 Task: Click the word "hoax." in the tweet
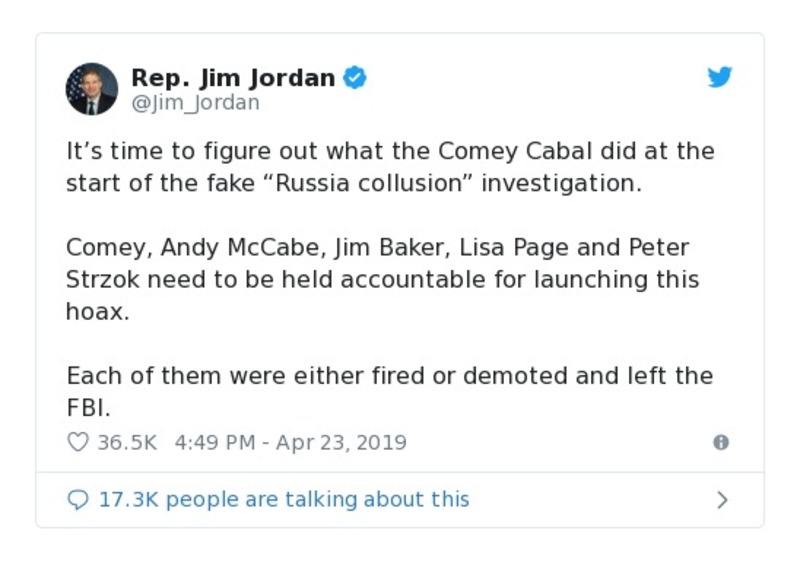click(x=98, y=311)
